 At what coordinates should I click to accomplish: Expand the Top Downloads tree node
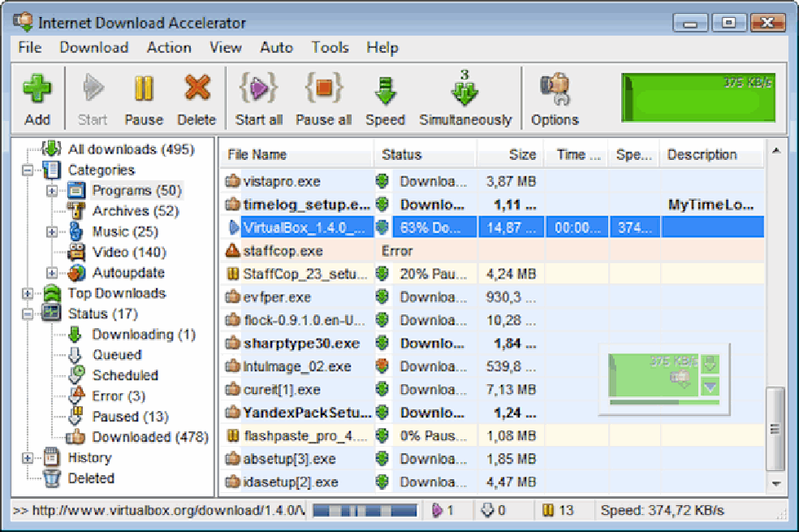tap(28, 293)
